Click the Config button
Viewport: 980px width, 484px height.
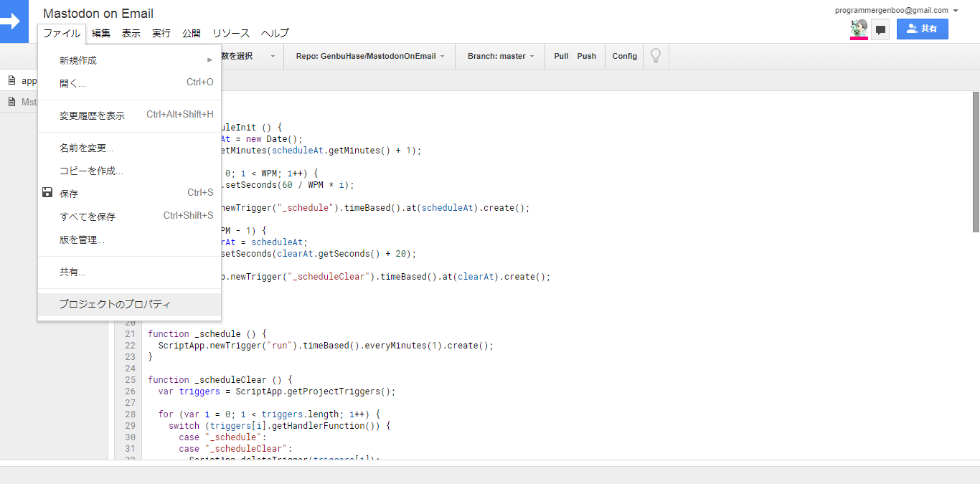pyautogui.click(x=625, y=56)
